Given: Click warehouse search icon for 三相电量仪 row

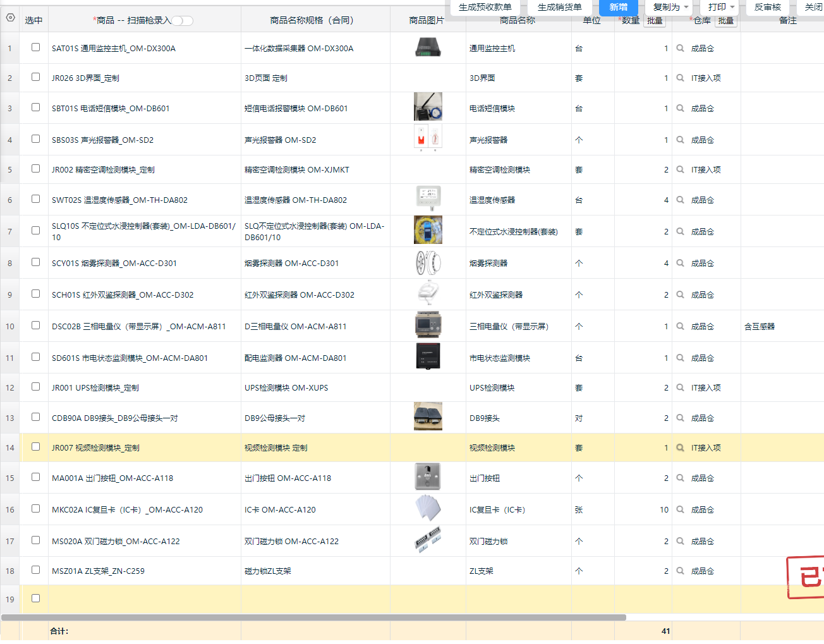Looking at the screenshot, I should pyautogui.click(x=681, y=326).
